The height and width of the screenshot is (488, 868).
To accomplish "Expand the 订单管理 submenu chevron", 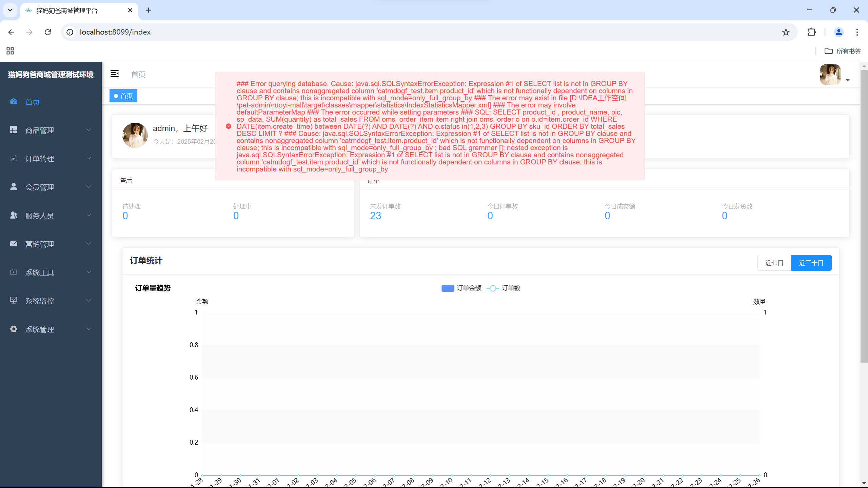I will 89,158.
